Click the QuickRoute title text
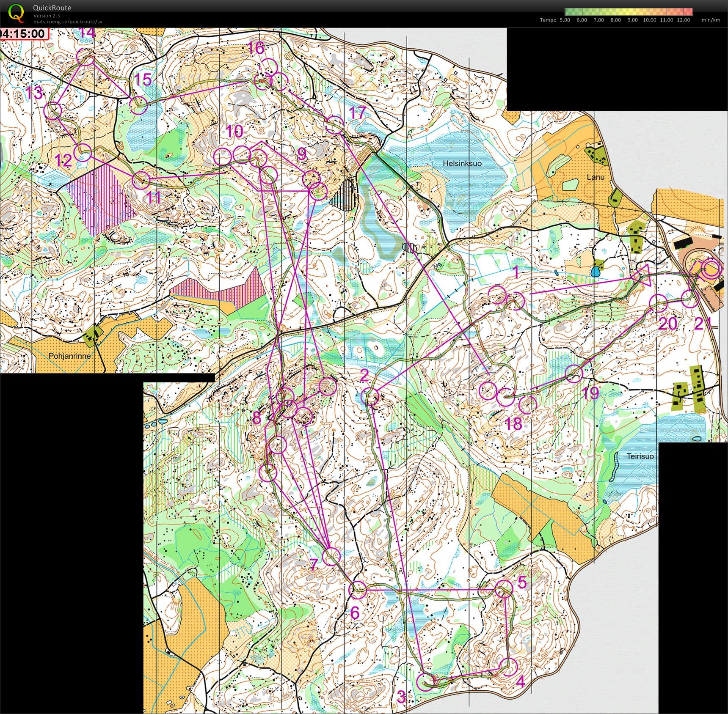Image resolution: width=728 pixels, height=714 pixels. [52, 8]
